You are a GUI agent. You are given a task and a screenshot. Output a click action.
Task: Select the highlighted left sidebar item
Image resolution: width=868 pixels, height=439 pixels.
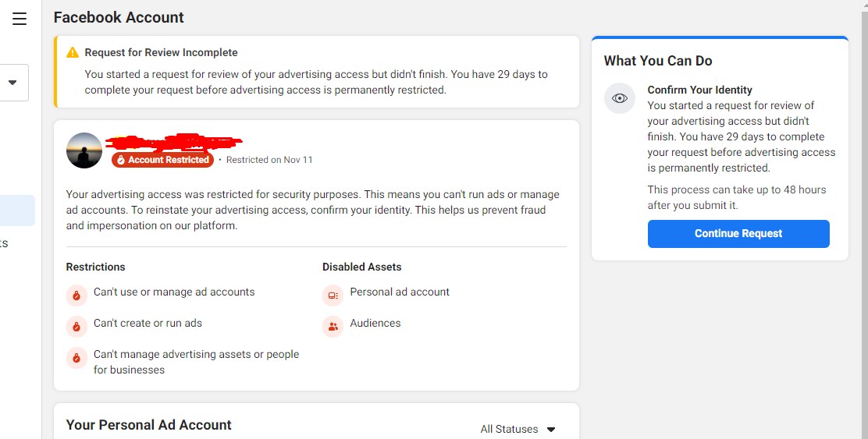click(17, 211)
